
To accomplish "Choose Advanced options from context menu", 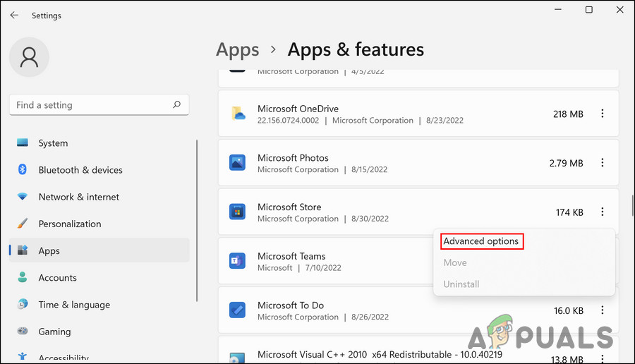I will (481, 241).
